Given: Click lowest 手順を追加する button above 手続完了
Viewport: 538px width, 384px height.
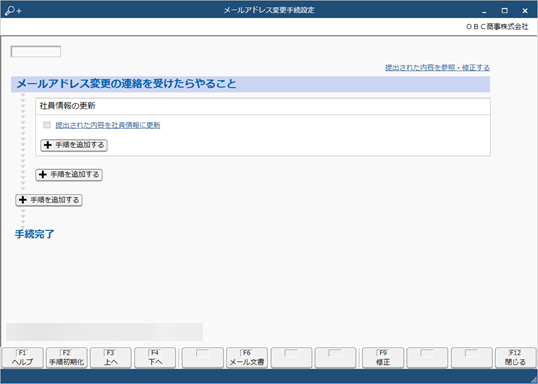Looking at the screenshot, I should [x=49, y=200].
